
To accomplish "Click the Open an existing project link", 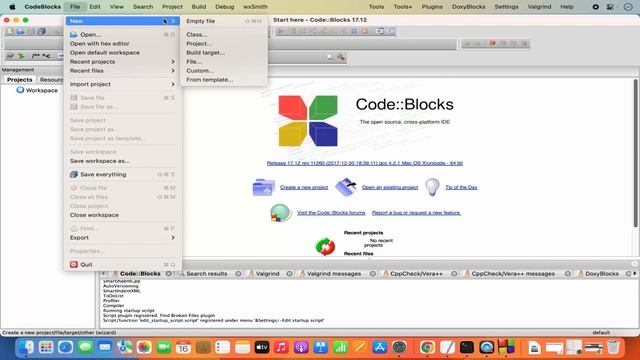I will (390, 187).
